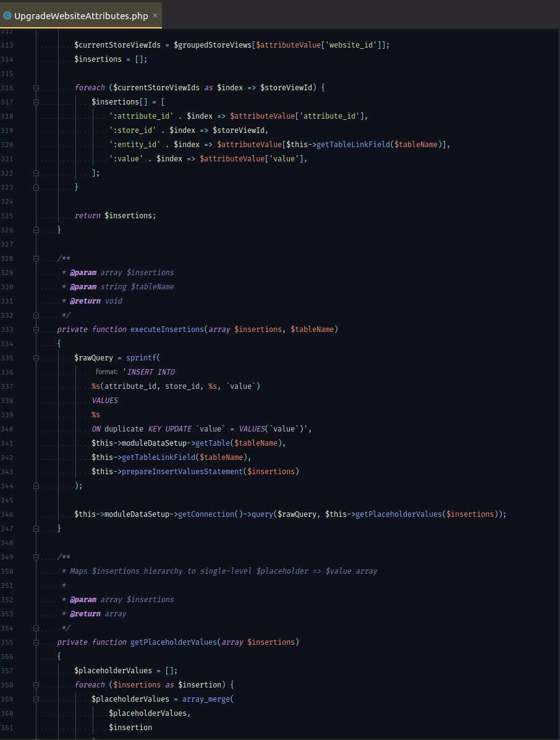Click the private keyword on line 333
The width and height of the screenshot is (560, 740).
pos(72,330)
